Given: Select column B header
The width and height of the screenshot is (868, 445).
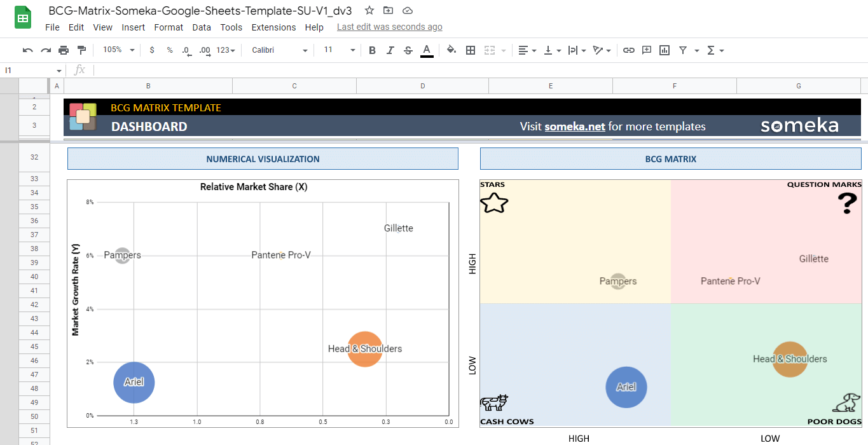Looking at the screenshot, I should [x=148, y=86].
